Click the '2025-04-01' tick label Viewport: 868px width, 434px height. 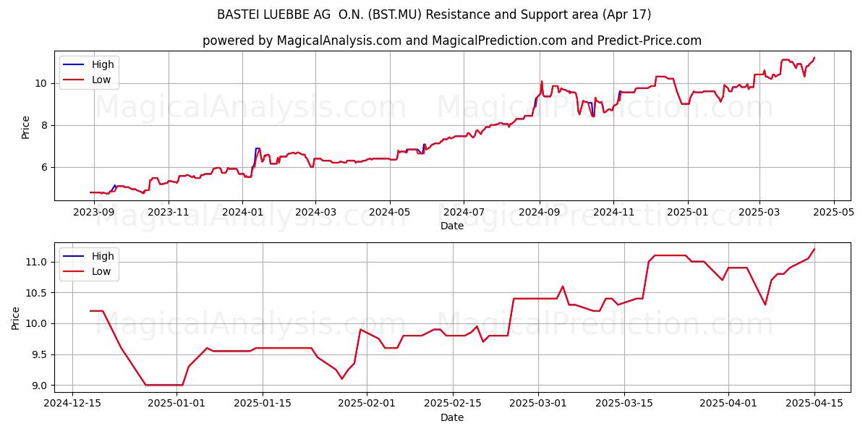(x=728, y=404)
